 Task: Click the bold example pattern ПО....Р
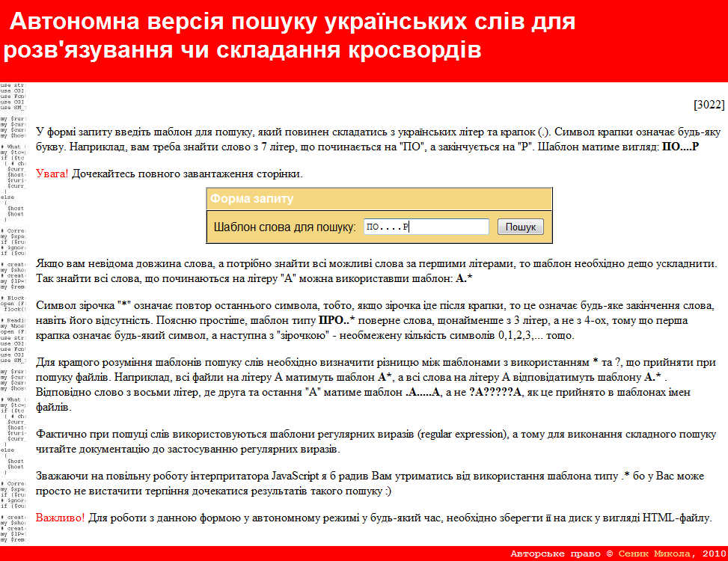pyautogui.click(x=680, y=147)
